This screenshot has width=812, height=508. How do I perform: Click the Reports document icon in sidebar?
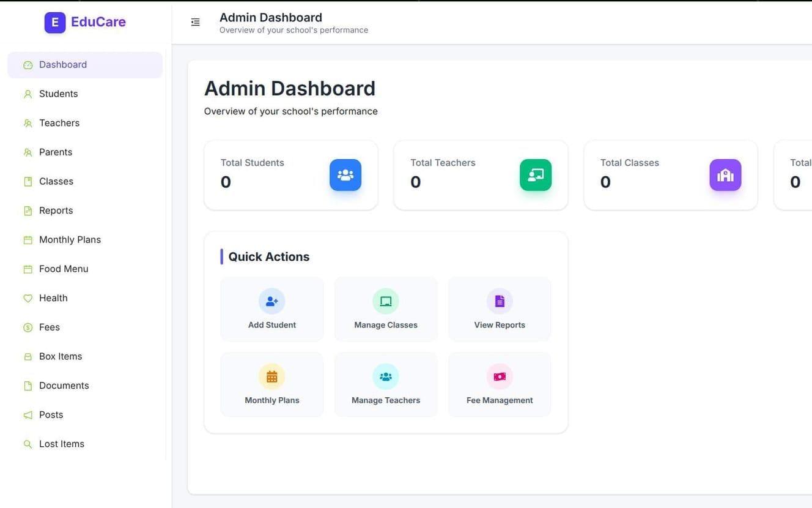[x=28, y=211]
